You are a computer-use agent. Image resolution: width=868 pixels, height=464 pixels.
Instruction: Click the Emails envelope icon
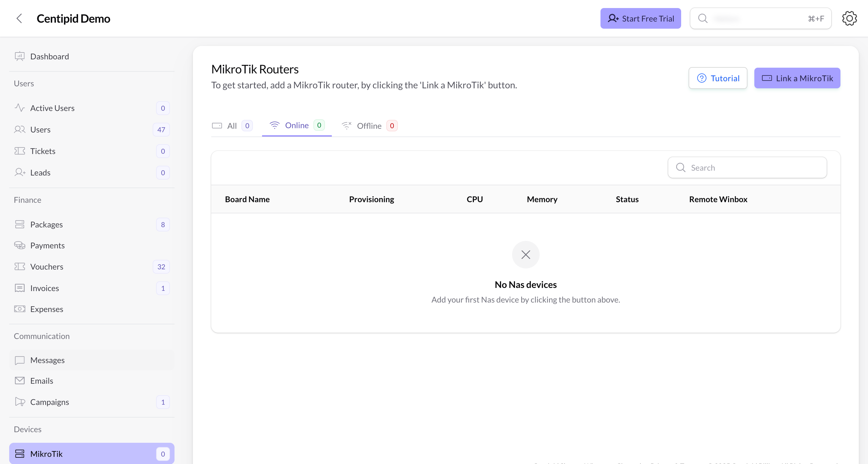(20, 381)
